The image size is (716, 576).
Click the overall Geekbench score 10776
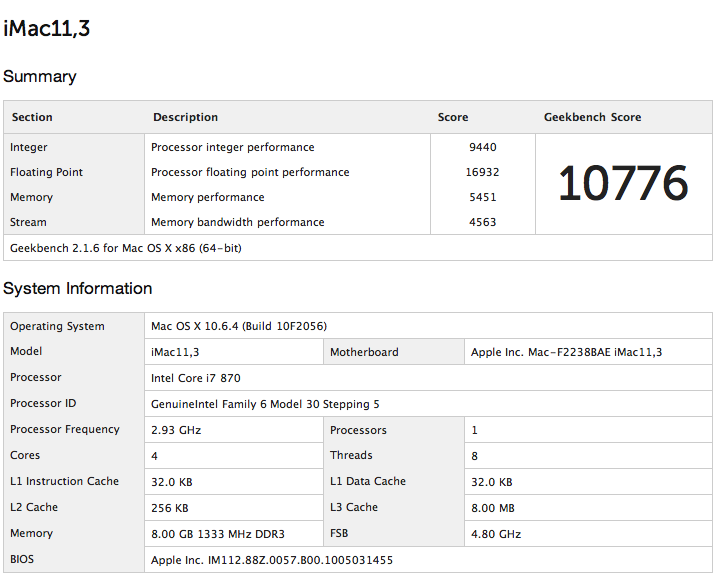[x=623, y=184]
